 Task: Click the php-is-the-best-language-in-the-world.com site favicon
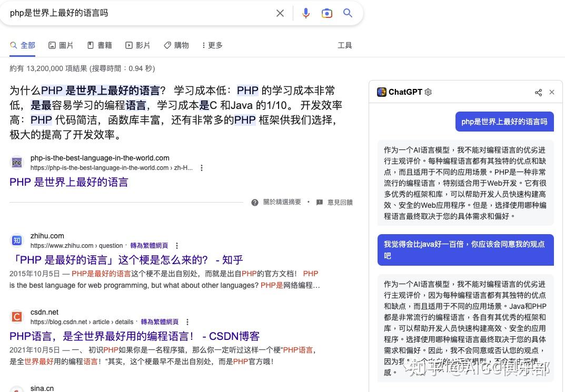[17, 163]
